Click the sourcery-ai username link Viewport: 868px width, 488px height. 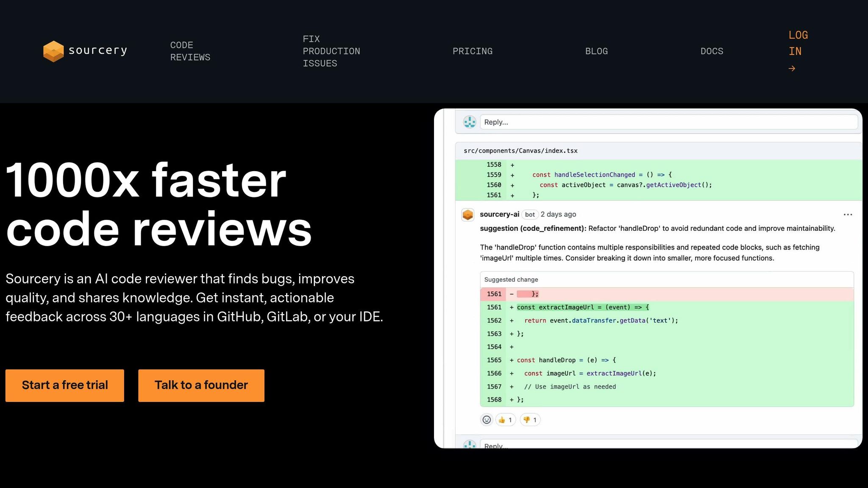click(499, 214)
